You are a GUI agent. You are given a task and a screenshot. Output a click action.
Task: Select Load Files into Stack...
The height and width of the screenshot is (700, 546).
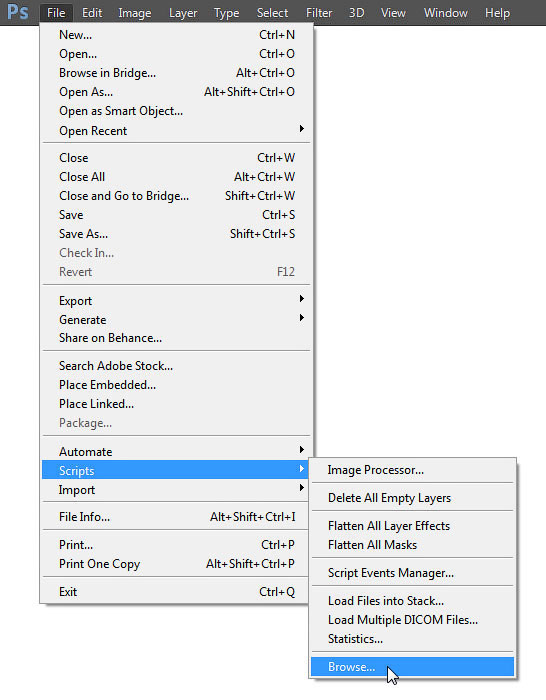412,601
